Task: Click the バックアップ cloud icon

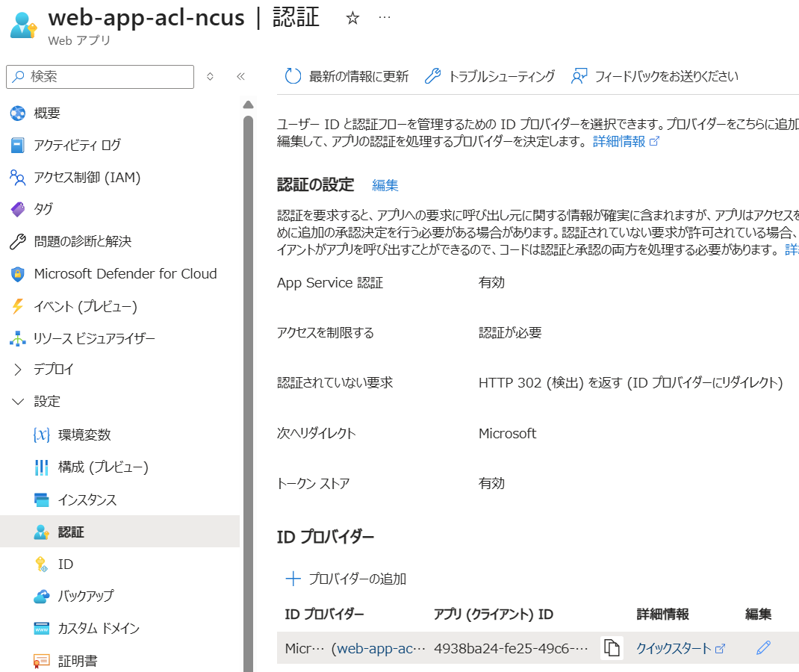Action: pyautogui.click(x=41, y=596)
